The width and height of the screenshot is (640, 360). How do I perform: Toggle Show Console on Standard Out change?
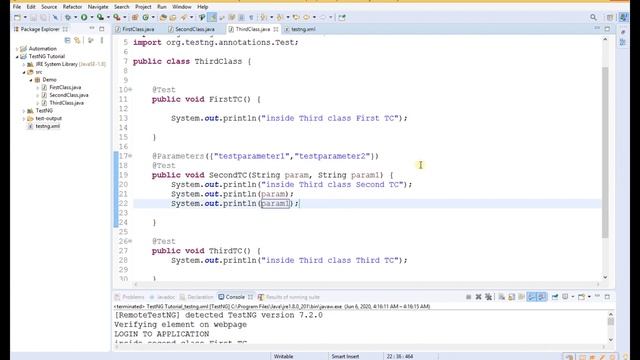click(x=531, y=297)
